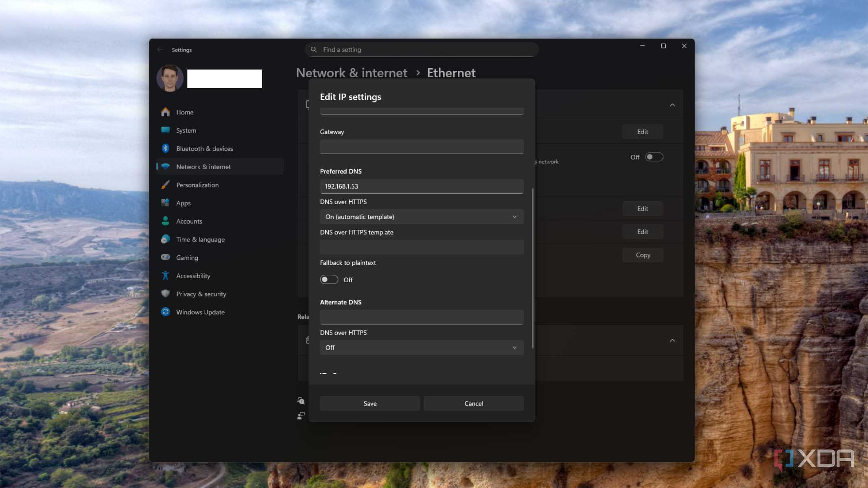Open the Personalization section
868x488 pixels.
(x=220, y=185)
